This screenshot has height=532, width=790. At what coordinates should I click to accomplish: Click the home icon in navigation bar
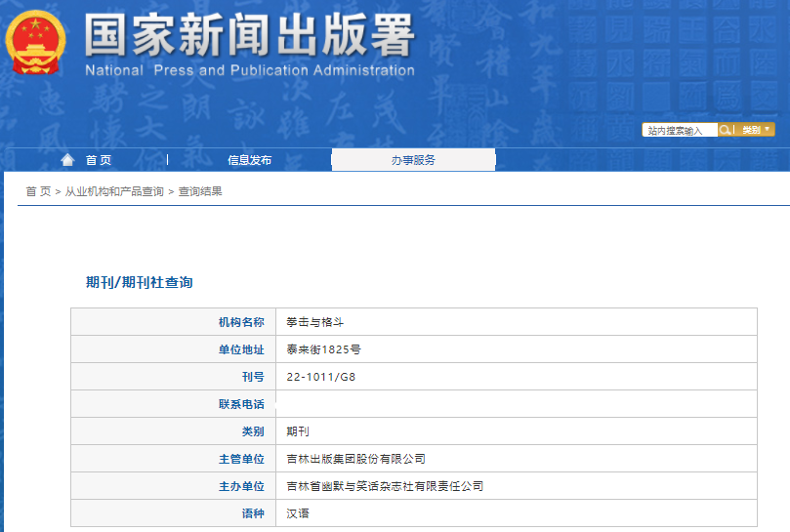[x=67, y=160]
